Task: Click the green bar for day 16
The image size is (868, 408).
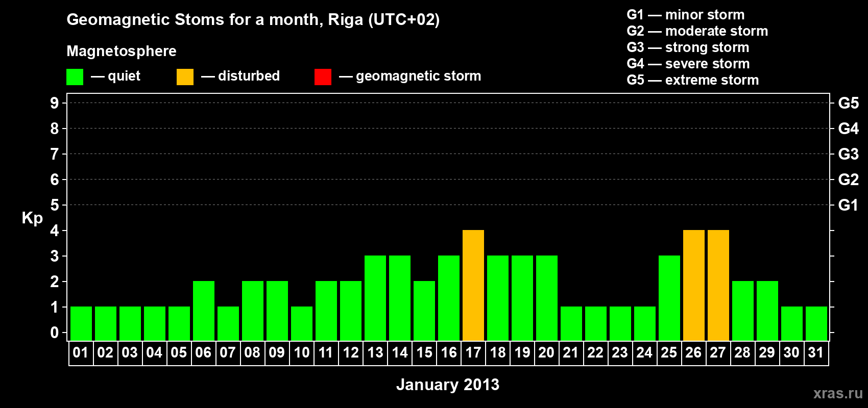Action: coord(449,298)
